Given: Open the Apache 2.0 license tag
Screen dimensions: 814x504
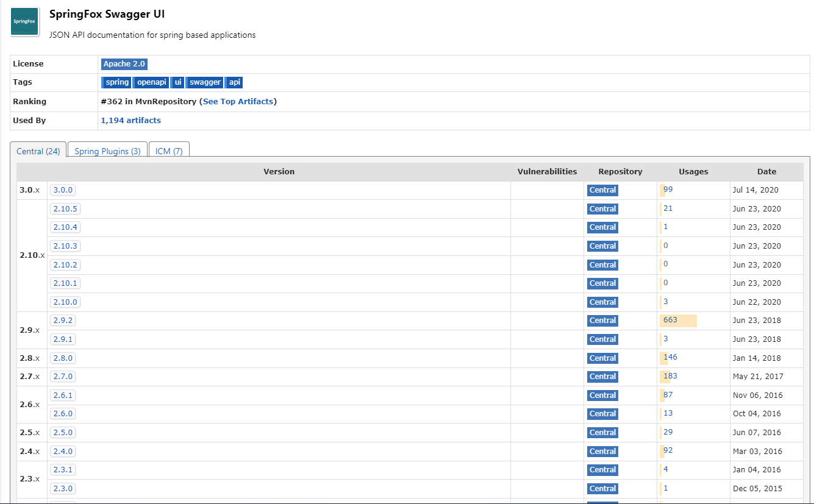Looking at the screenshot, I should (124, 64).
